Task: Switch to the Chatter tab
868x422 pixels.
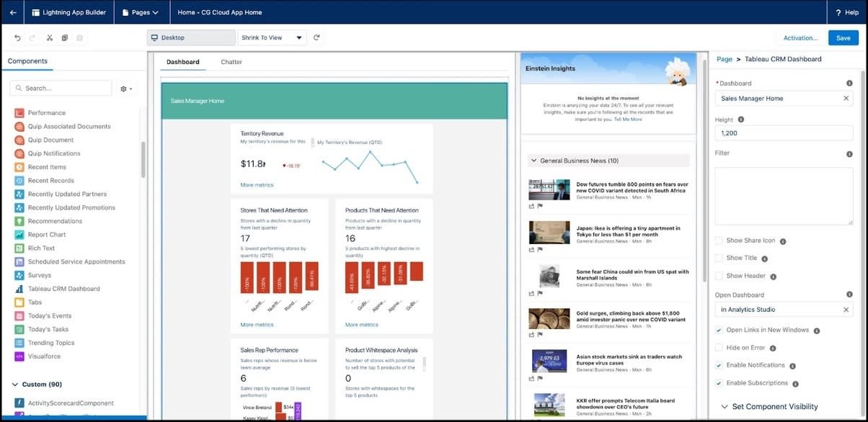Action: point(231,62)
